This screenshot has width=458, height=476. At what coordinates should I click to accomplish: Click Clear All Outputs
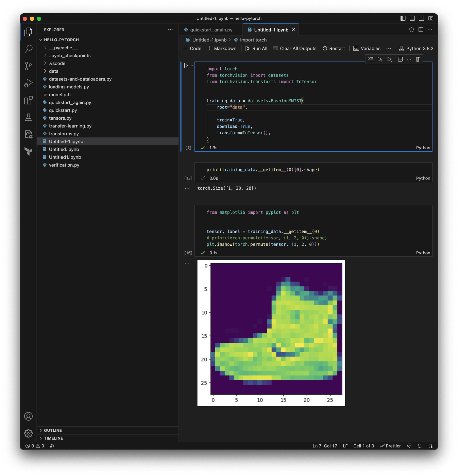[295, 49]
